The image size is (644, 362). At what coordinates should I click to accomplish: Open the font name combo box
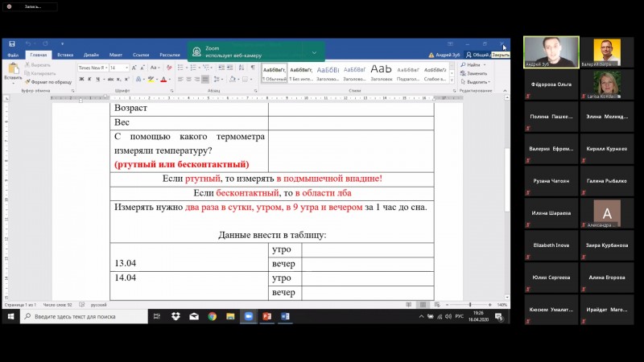[x=93, y=68]
